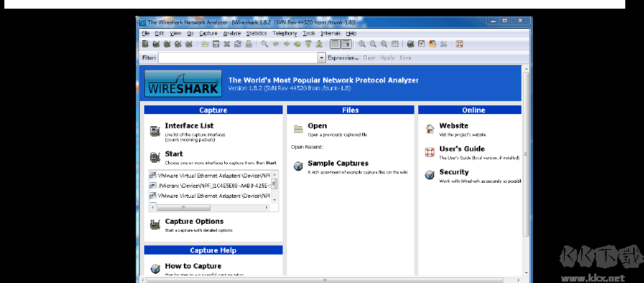
Task: Open the User's Guide link
Action: pyautogui.click(x=462, y=149)
